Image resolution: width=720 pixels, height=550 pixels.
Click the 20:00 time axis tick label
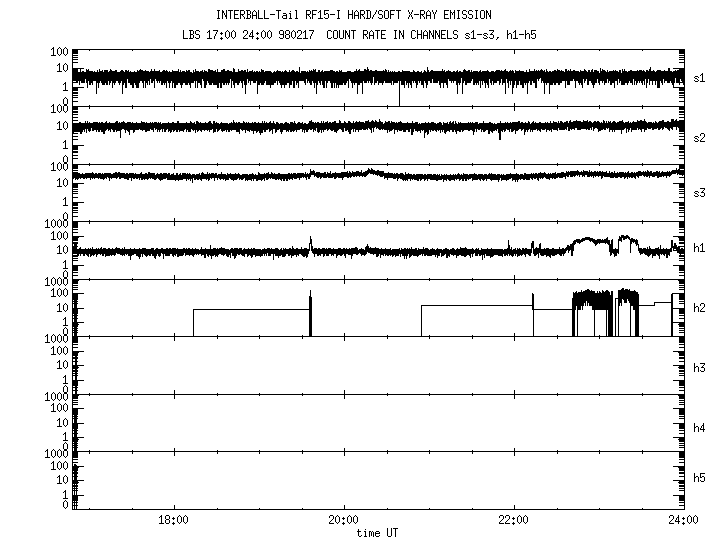pyautogui.click(x=344, y=521)
